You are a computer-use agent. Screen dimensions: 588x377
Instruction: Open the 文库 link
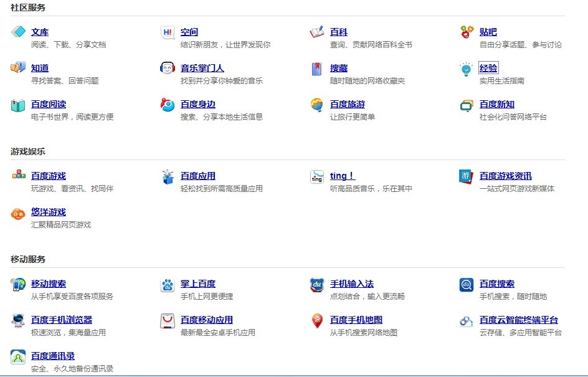40,32
